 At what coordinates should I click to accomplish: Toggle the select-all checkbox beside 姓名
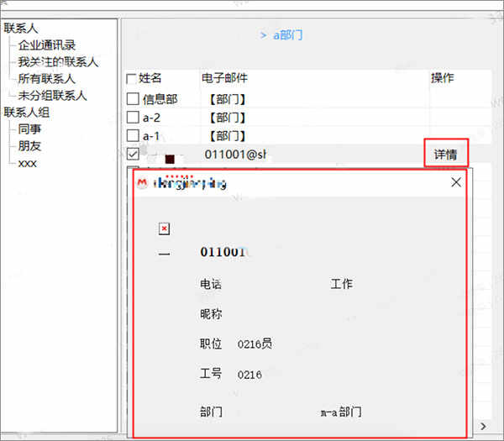pyautogui.click(x=131, y=79)
